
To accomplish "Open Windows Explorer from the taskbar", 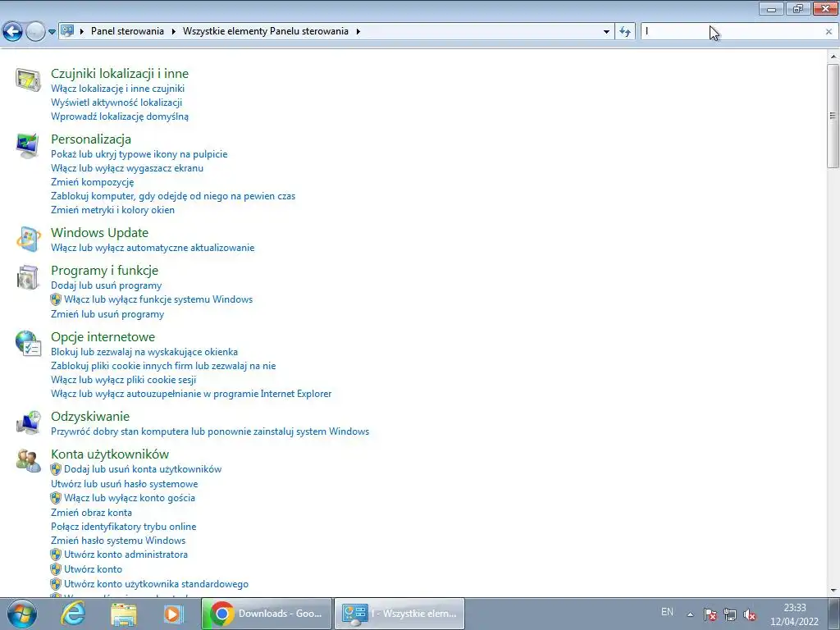I will 123,614.
